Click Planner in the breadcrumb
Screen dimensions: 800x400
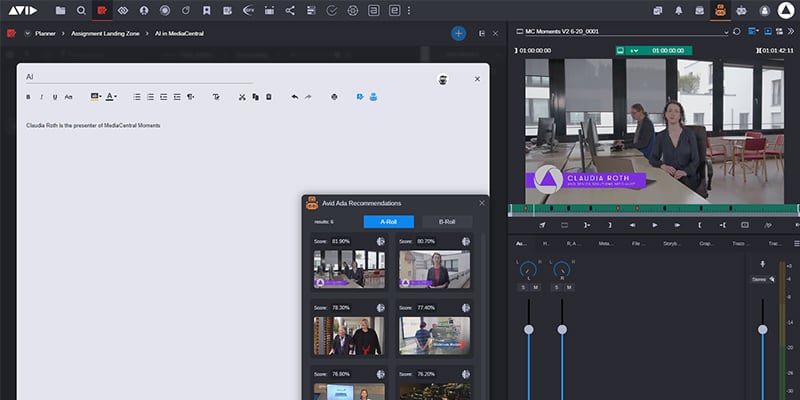pos(45,34)
